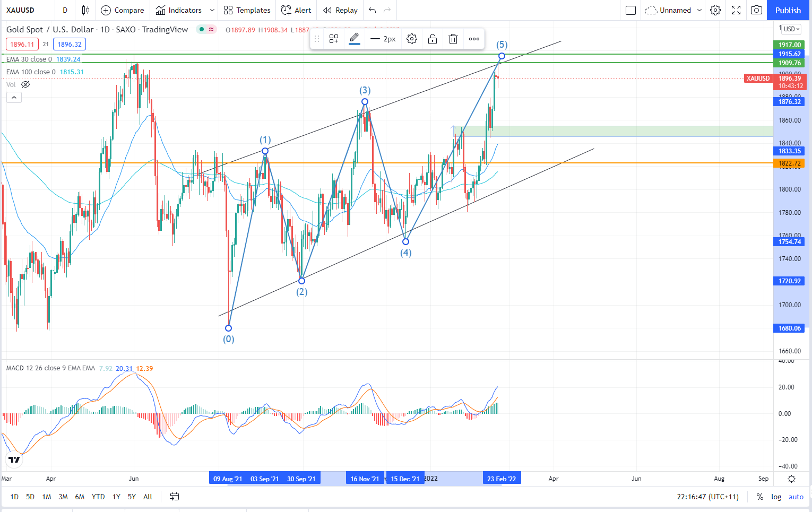Open the go-to-date calendar icon near the range buttons
This screenshot has width=812, height=512.
pyautogui.click(x=175, y=497)
